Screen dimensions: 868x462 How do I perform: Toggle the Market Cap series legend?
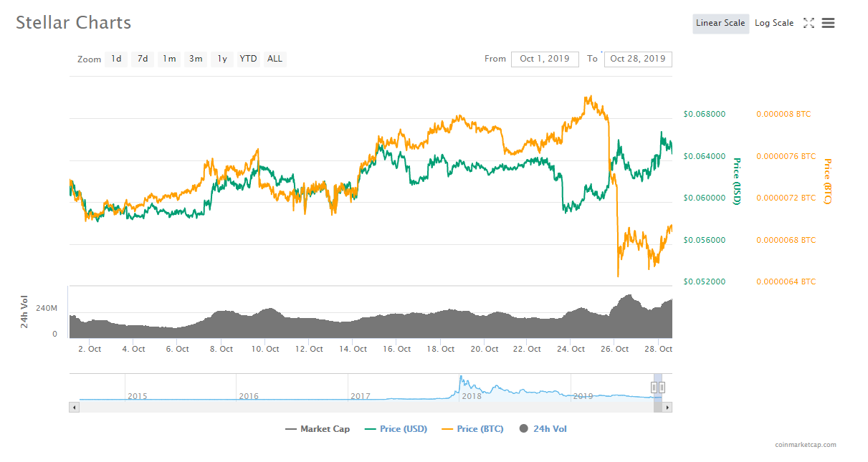pos(318,429)
